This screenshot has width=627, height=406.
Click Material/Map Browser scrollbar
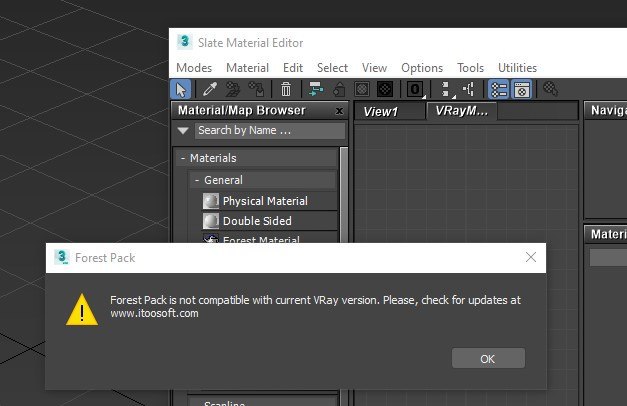[343, 194]
